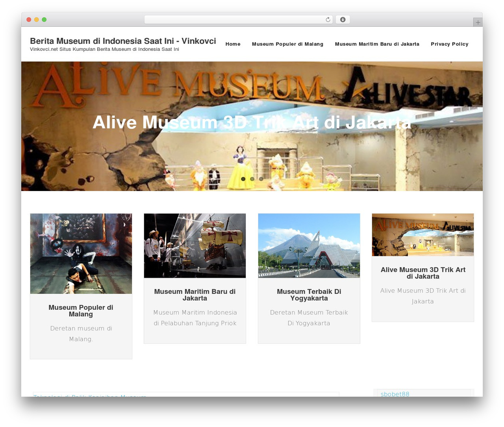Reload the page using the refresh icon

click(328, 20)
